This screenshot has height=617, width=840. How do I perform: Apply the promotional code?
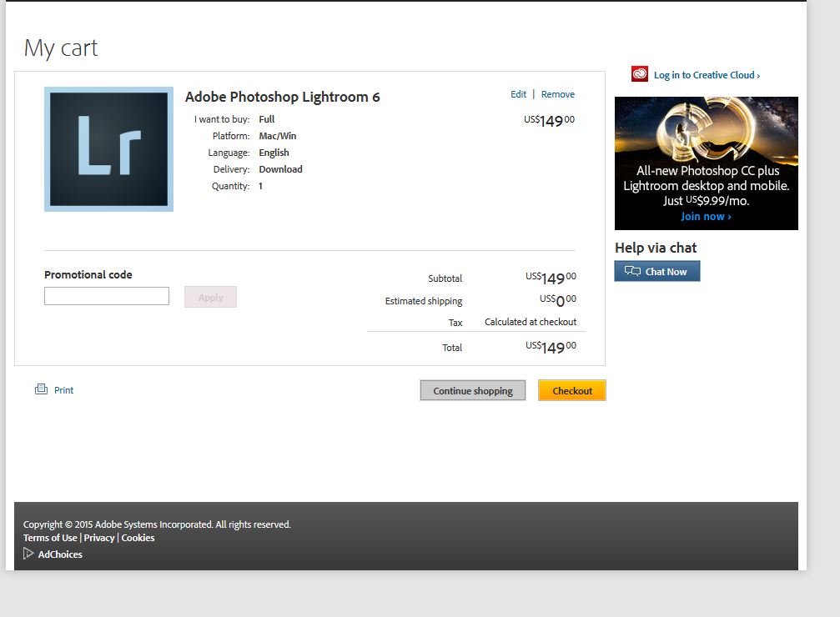(210, 298)
